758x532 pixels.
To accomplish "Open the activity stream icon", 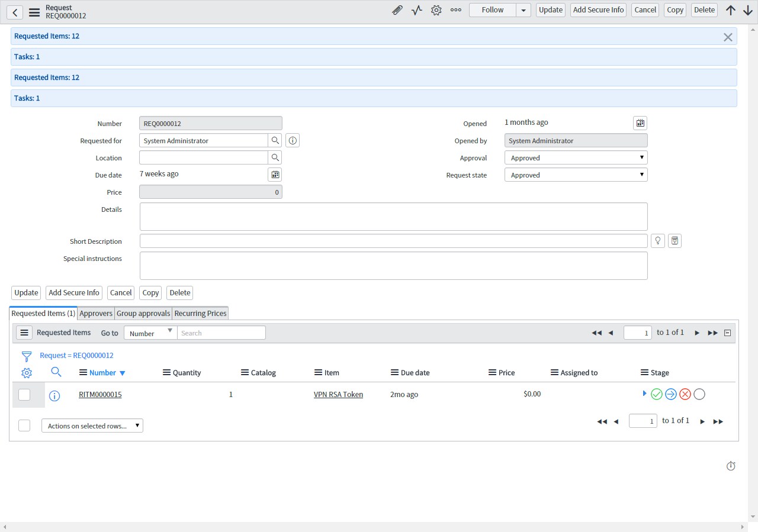I will pos(417,10).
